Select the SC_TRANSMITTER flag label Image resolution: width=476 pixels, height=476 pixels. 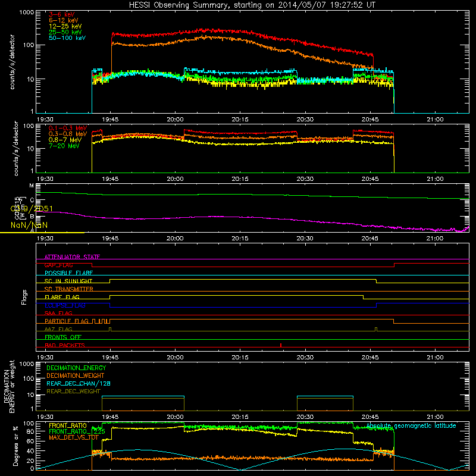click(69, 289)
